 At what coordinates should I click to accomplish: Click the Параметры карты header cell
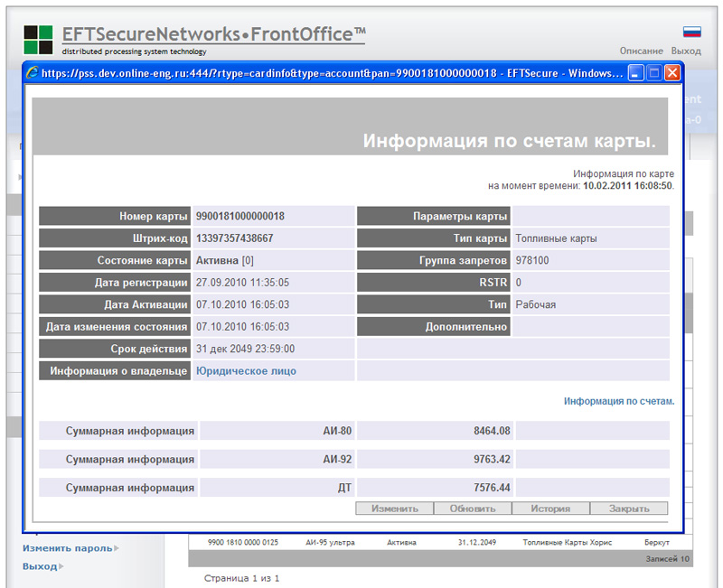click(x=434, y=216)
